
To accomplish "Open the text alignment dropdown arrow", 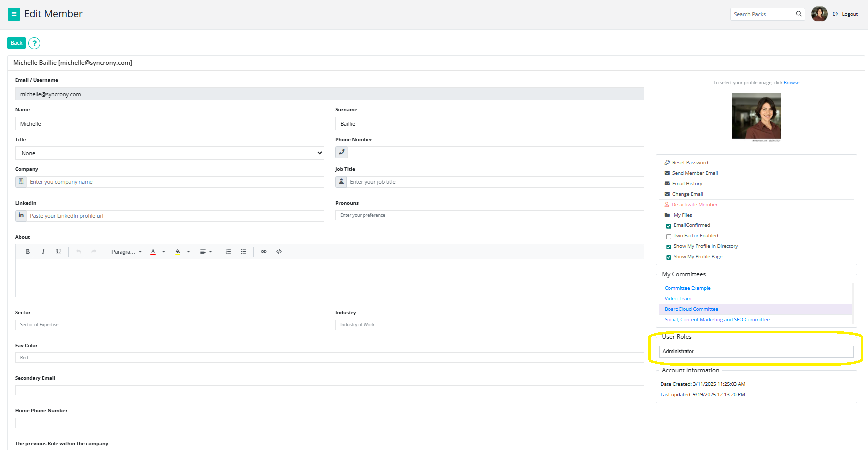I will click(210, 252).
